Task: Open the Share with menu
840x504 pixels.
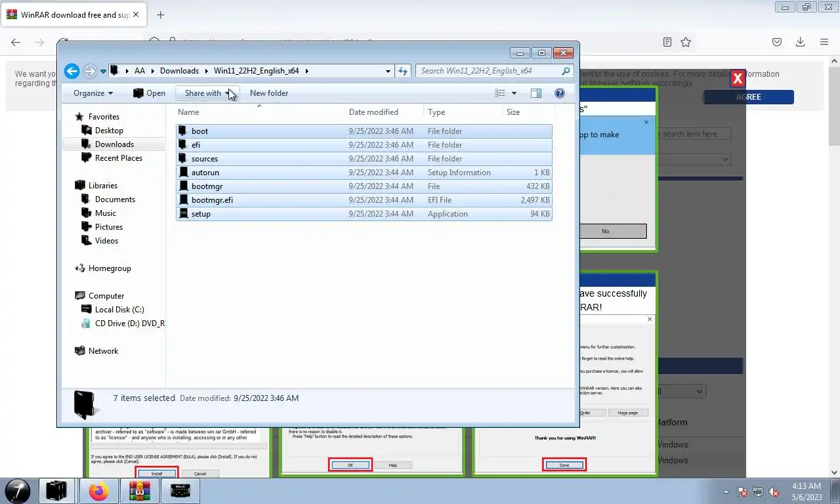Action: (208, 93)
